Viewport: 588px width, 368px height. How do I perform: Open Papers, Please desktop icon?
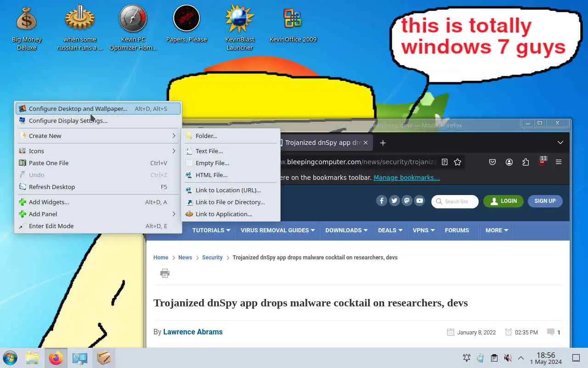pos(187,24)
